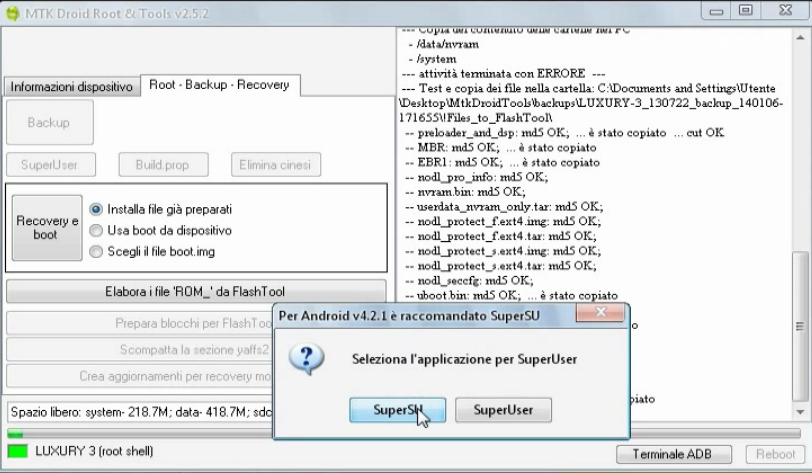Switch to Informazioni dispositivo tab
Screen dimensions: 812x473
tap(71, 87)
